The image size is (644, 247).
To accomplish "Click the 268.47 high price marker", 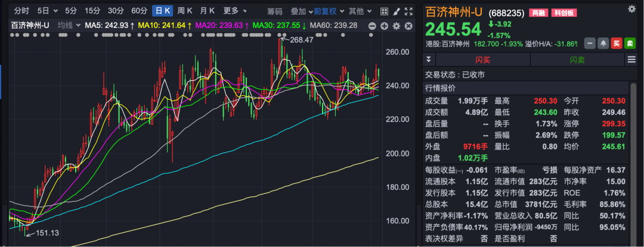I will pyautogui.click(x=302, y=40).
